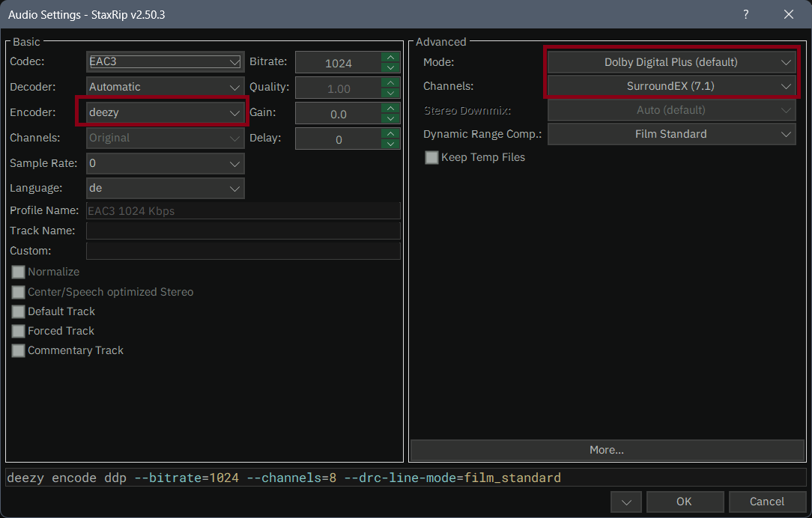Open the dropdown arrow button beside OK

(626, 502)
